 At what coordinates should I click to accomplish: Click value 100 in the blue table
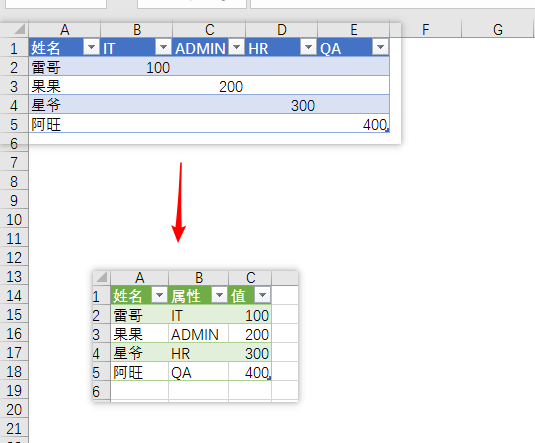pyautogui.click(x=137, y=67)
